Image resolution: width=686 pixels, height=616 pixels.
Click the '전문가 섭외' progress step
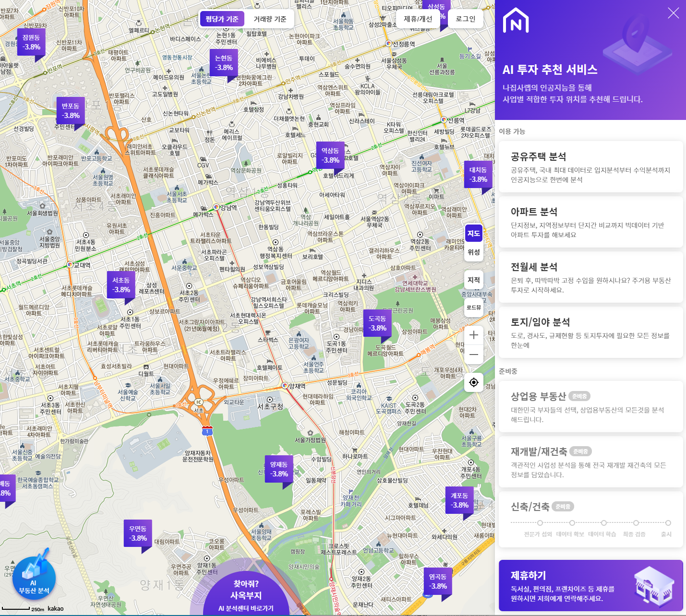540,523
